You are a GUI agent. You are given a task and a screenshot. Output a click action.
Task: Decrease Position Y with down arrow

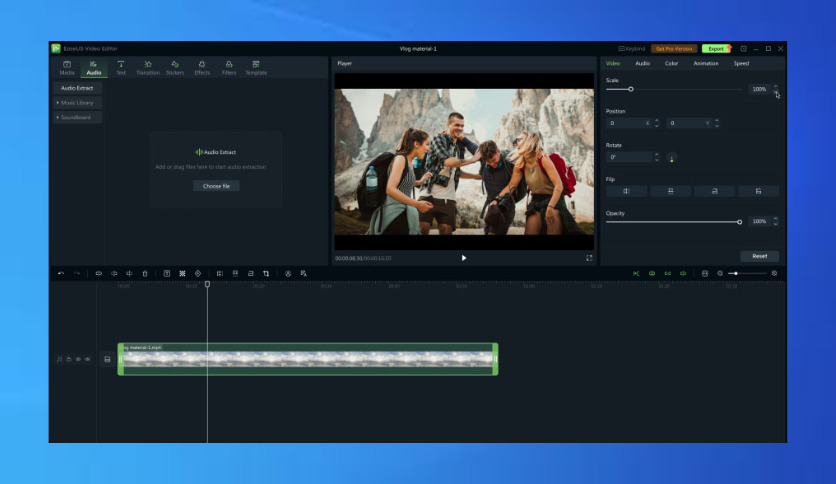click(717, 126)
